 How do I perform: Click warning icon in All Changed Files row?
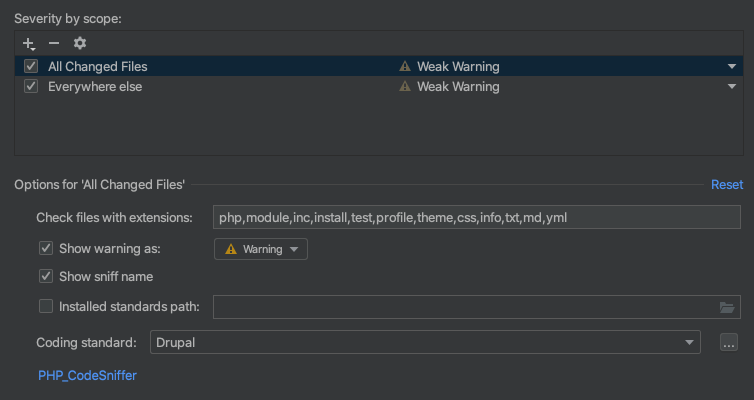[x=405, y=67]
